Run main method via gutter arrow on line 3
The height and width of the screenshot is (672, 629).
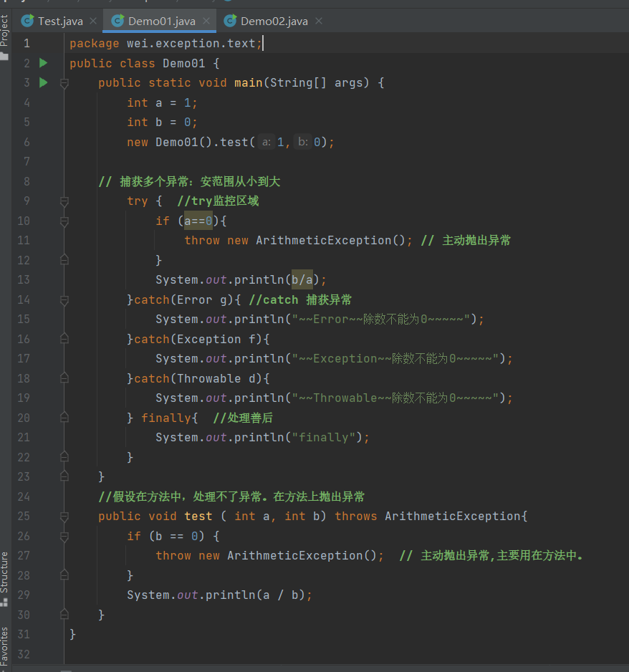coord(43,82)
